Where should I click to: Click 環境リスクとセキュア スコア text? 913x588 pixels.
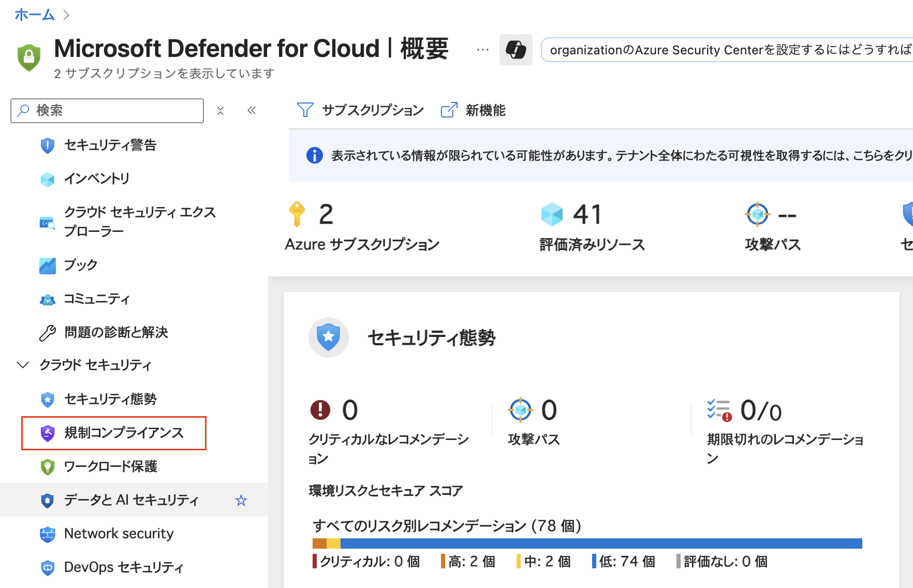pyautogui.click(x=386, y=491)
